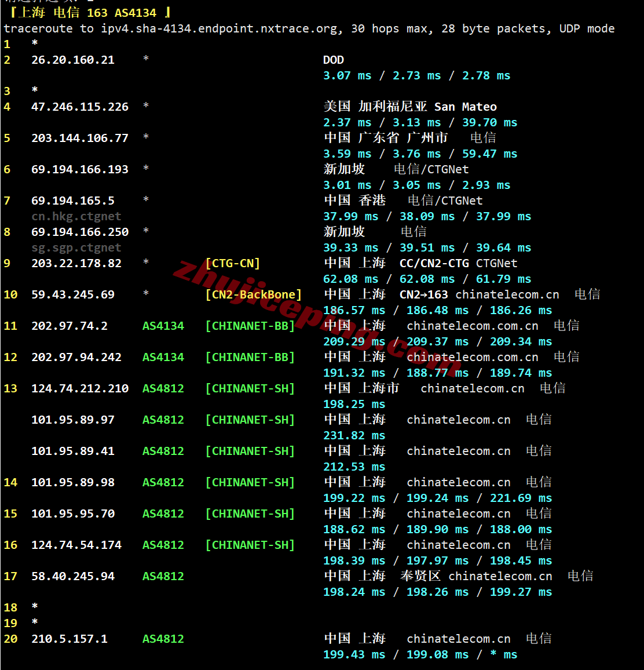Click [CHINANET-BB] tag on hop 11
This screenshot has width=644, height=670.
tap(250, 326)
